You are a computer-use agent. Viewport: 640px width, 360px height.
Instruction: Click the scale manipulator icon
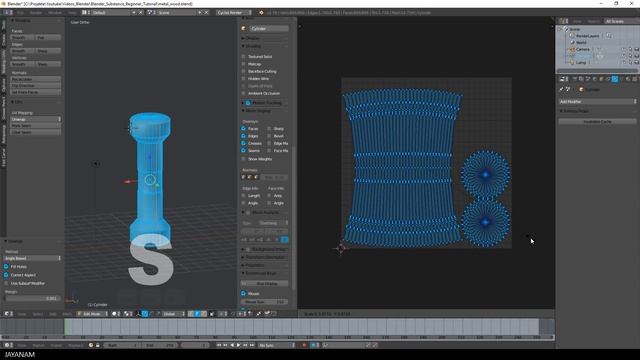tap(158, 314)
